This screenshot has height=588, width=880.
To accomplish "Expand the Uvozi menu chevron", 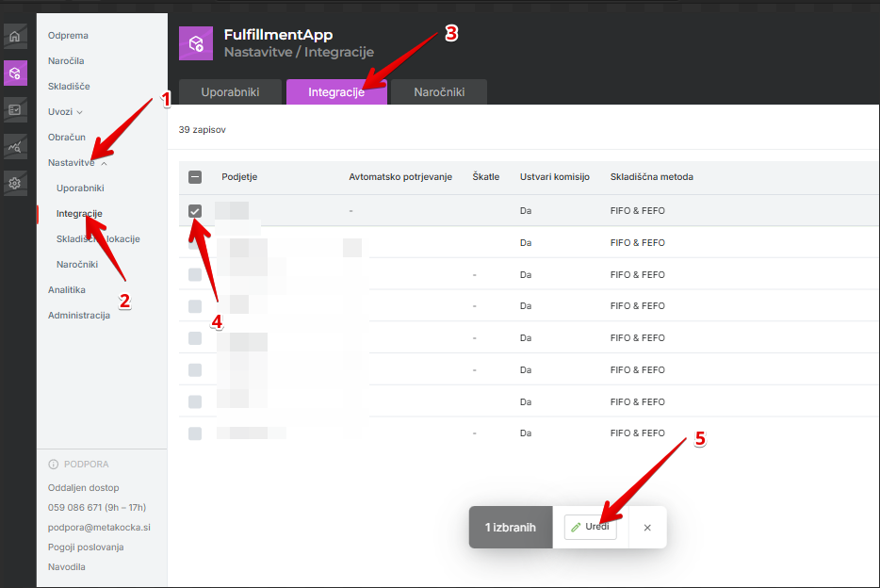I will pyautogui.click(x=80, y=112).
